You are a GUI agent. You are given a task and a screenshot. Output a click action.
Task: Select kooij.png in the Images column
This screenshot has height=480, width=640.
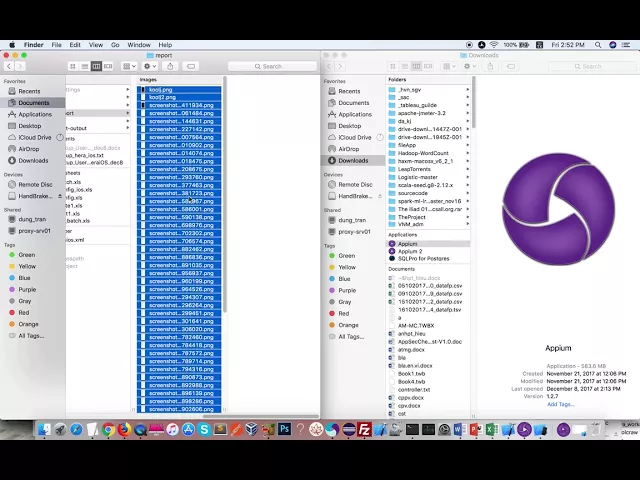click(x=180, y=89)
